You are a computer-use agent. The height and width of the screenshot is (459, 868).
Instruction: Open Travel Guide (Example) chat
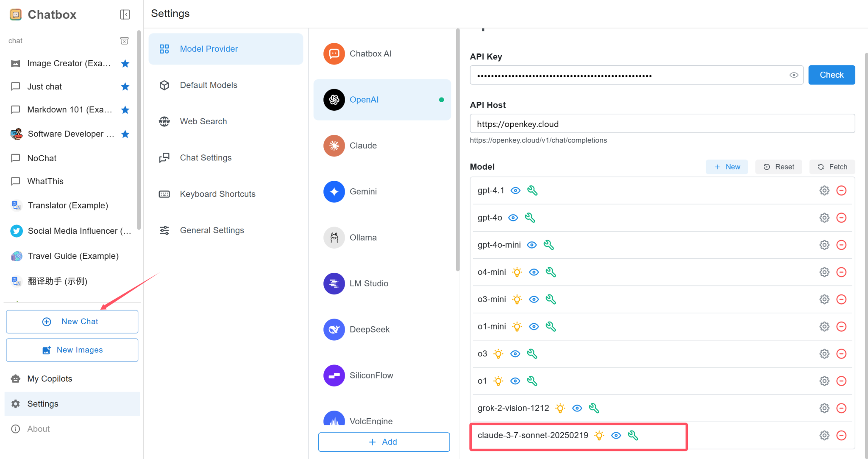point(71,256)
